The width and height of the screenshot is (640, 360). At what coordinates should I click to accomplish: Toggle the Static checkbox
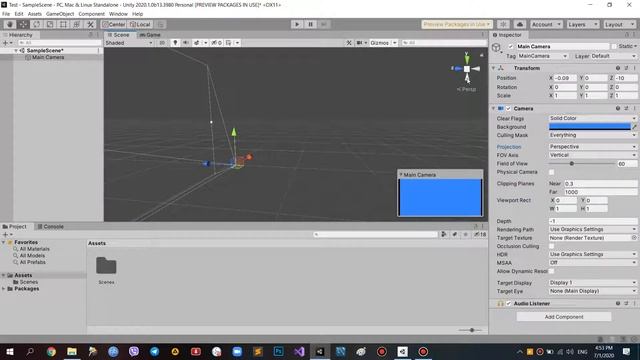coord(613,47)
